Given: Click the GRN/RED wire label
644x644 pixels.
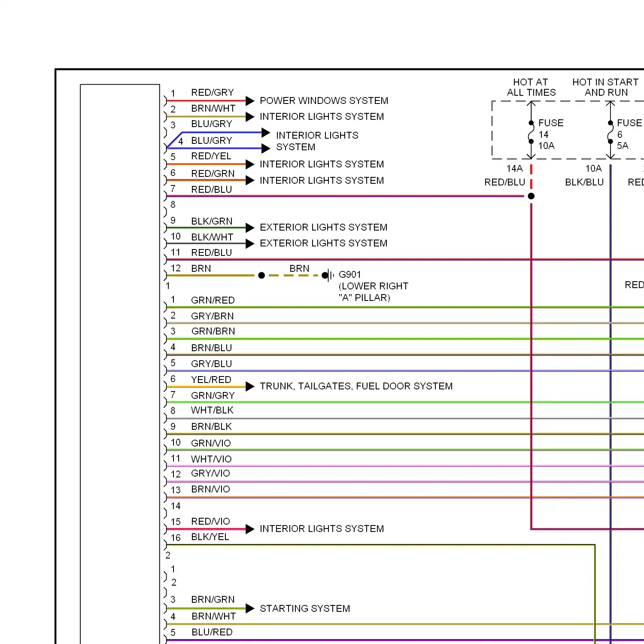Looking at the screenshot, I should [x=213, y=300].
